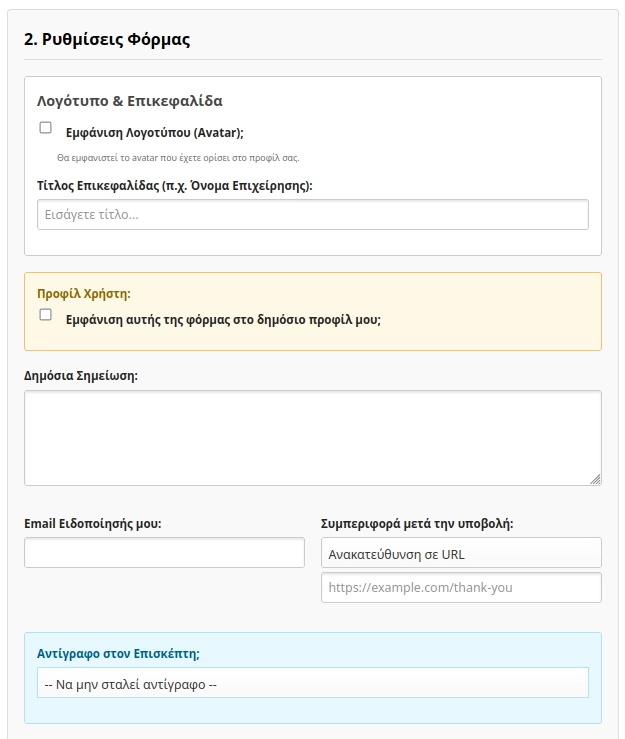This screenshot has width=625, height=739.
Task: Click the https://example.com/thank-you URL field
Action: point(461,588)
